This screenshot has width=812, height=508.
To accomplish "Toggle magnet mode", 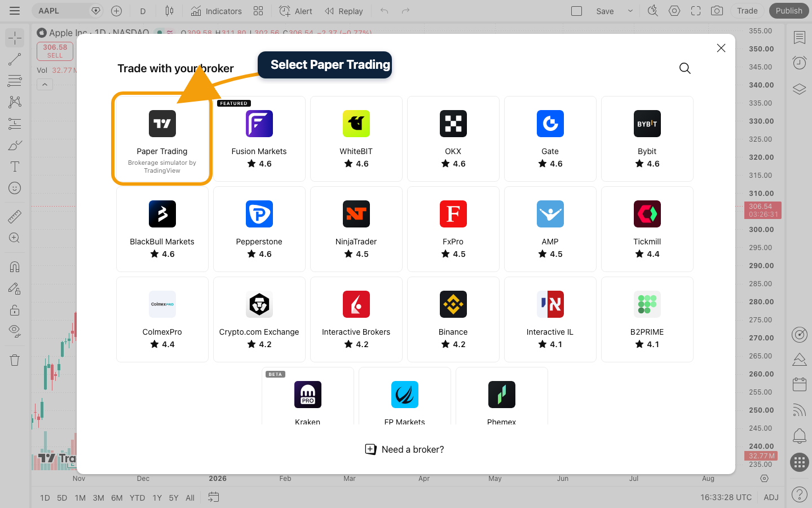I will click(15, 266).
